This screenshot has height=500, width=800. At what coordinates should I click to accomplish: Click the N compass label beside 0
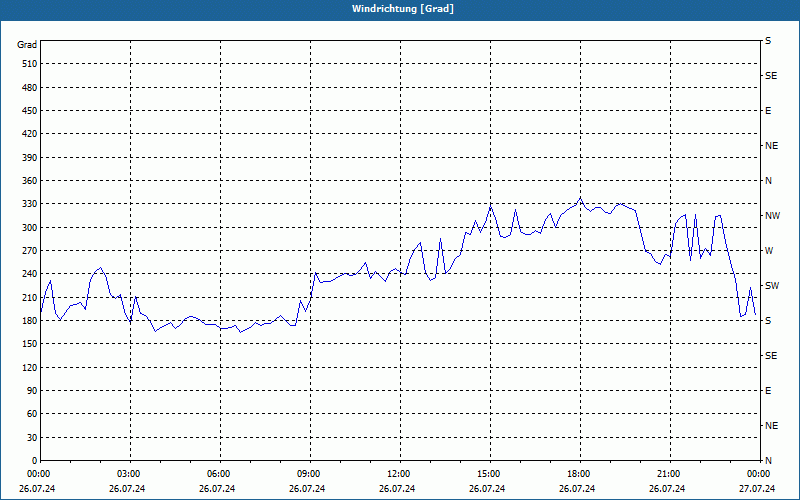(768, 461)
